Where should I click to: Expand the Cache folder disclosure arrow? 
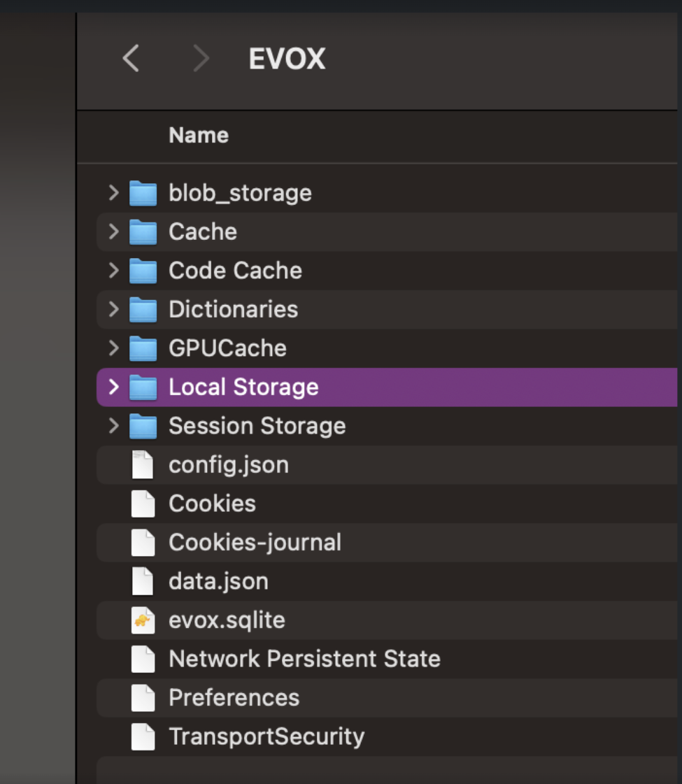click(114, 231)
